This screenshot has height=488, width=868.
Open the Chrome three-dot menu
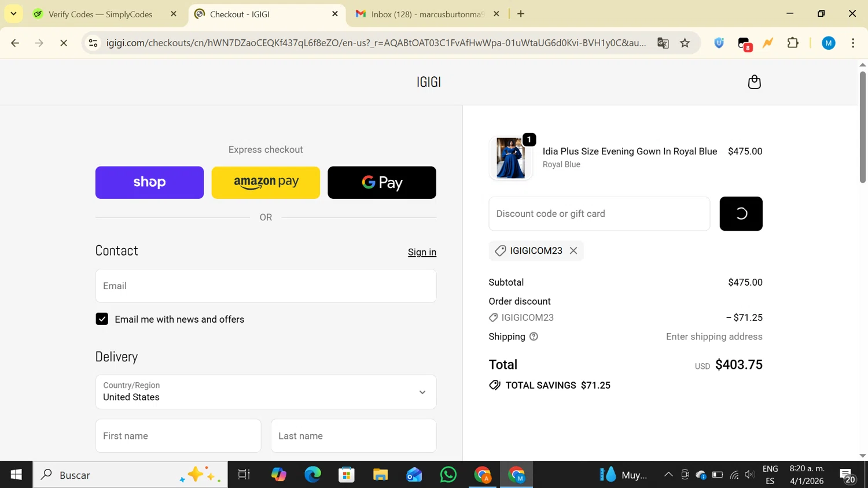pyautogui.click(x=853, y=43)
